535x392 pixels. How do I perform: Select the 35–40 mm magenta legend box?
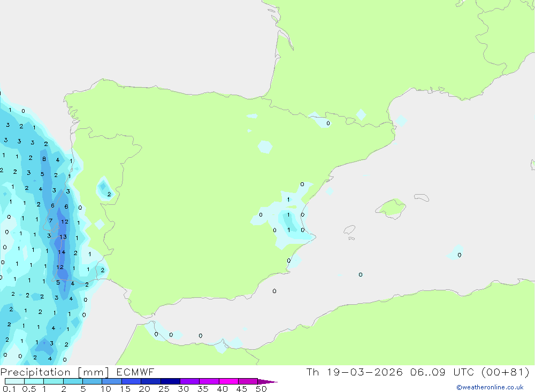click(209, 381)
